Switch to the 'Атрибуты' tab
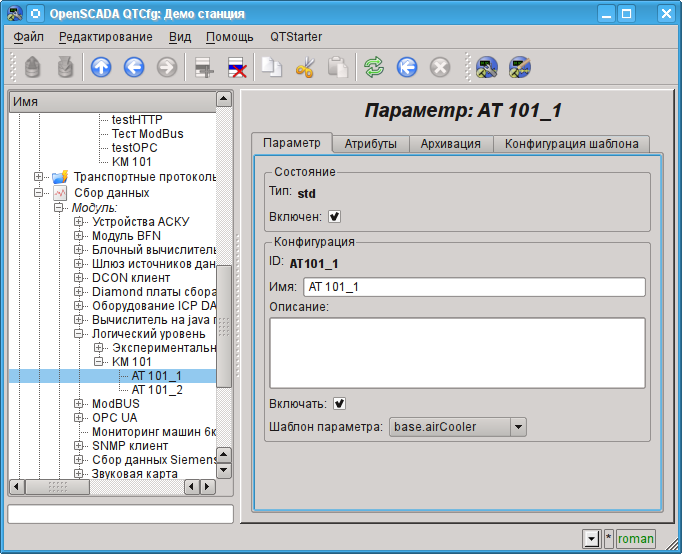The image size is (682, 554). tap(370, 143)
